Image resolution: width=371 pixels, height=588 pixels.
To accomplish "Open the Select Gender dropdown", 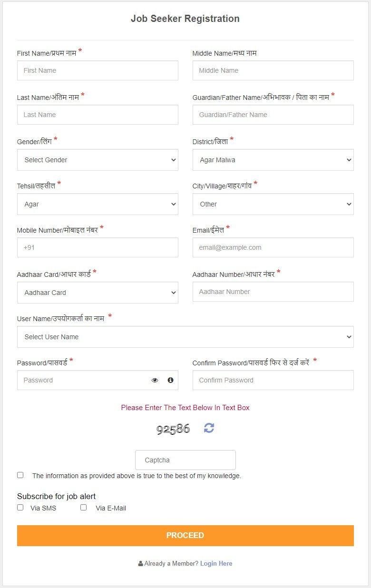I will tap(98, 160).
